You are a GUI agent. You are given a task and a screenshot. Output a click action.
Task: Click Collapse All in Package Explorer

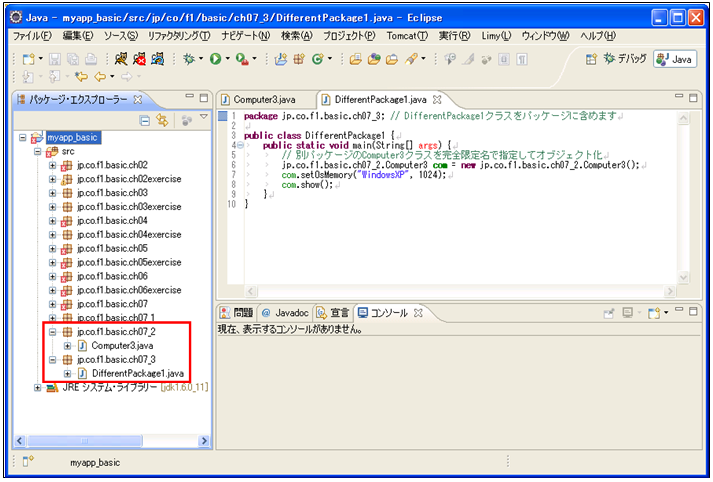click(145, 120)
